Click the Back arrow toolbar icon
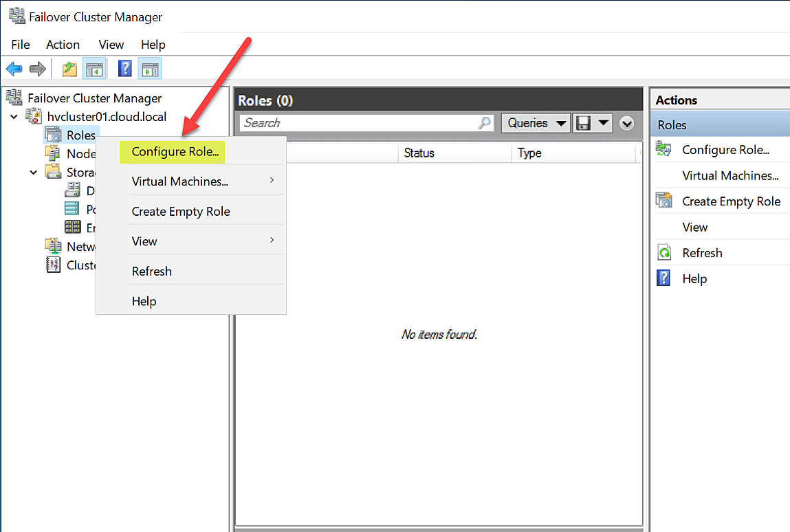Image resolution: width=790 pixels, height=532 pixels. [14, 69]
